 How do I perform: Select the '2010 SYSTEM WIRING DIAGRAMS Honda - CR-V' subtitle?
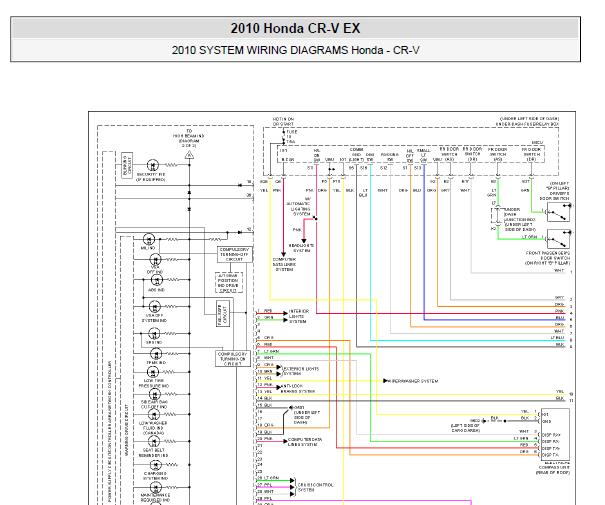click(295, 50)
